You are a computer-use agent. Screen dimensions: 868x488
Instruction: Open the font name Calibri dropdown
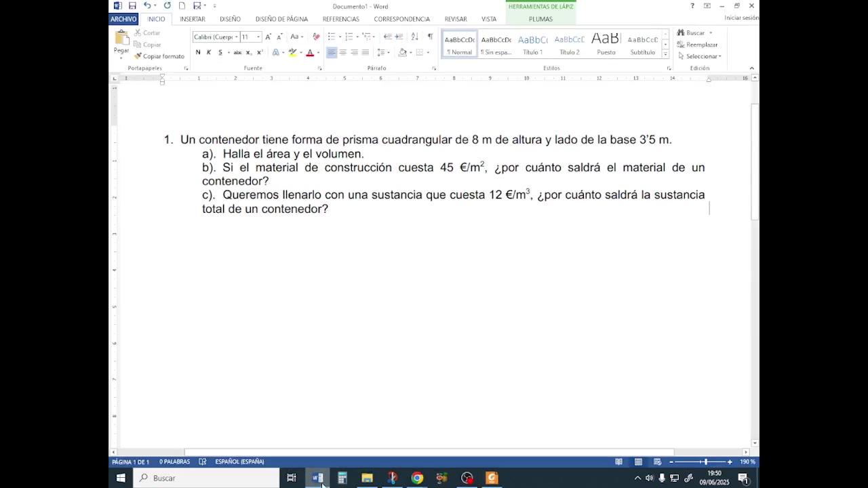(236, 37)
